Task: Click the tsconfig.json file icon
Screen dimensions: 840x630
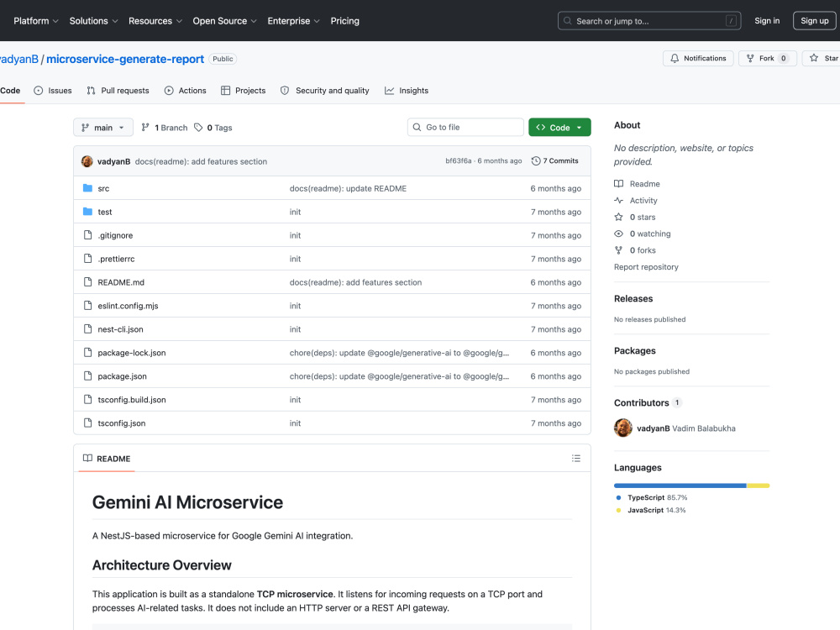Action: coord(88,423)
